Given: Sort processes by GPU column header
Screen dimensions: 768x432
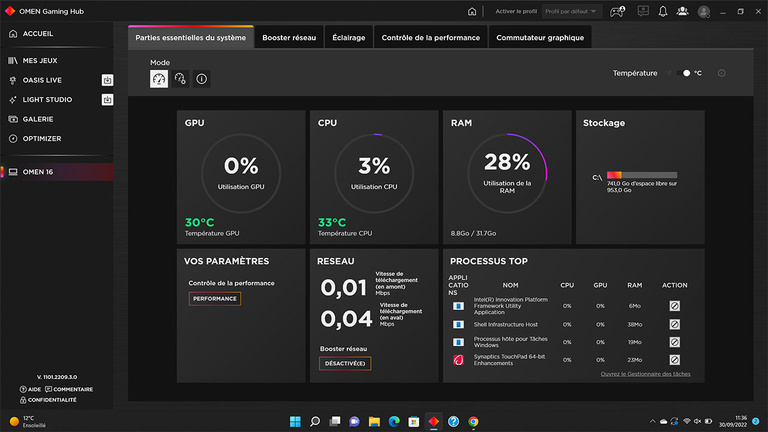Looking at the screenshot, I should (600, 285).
